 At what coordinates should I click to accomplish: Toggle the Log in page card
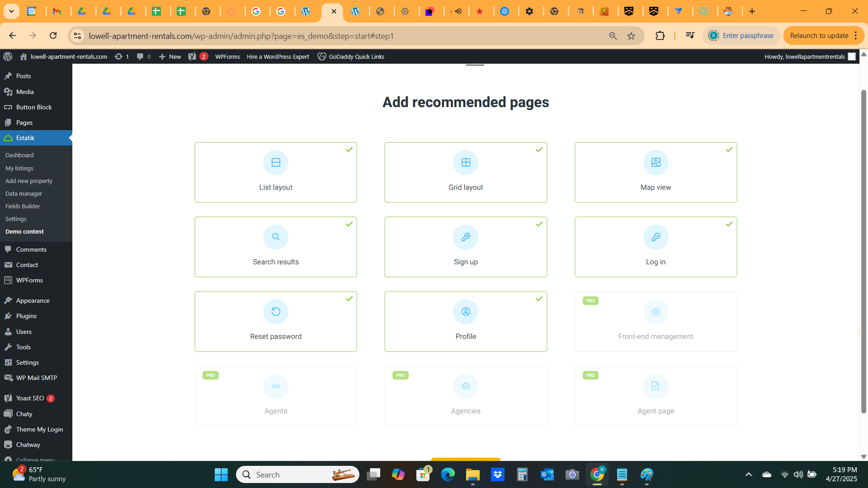click(656, 247)
